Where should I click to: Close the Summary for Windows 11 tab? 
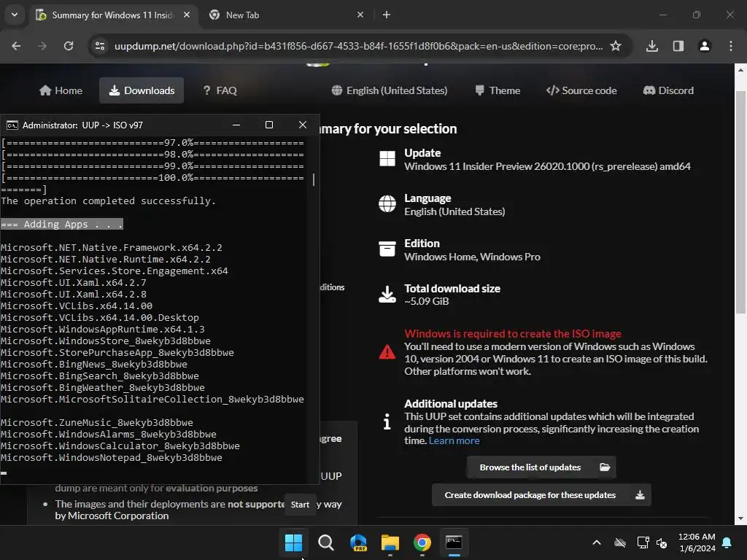187,15
